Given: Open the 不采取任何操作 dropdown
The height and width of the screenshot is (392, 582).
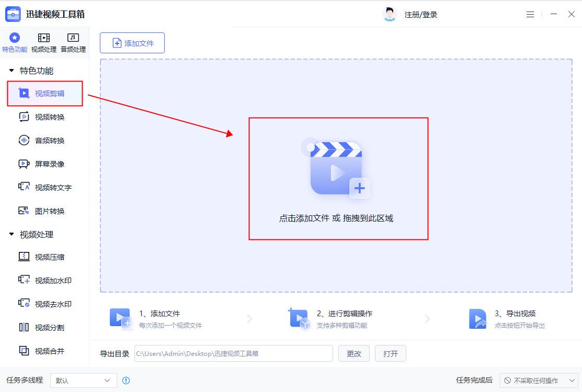Looking at the screenshot, I should [x=539, y=380].
